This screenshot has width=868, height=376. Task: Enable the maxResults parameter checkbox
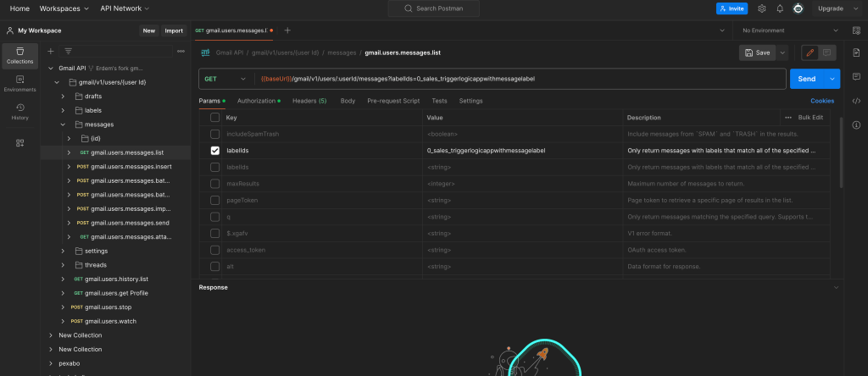[x=214, y=184]
